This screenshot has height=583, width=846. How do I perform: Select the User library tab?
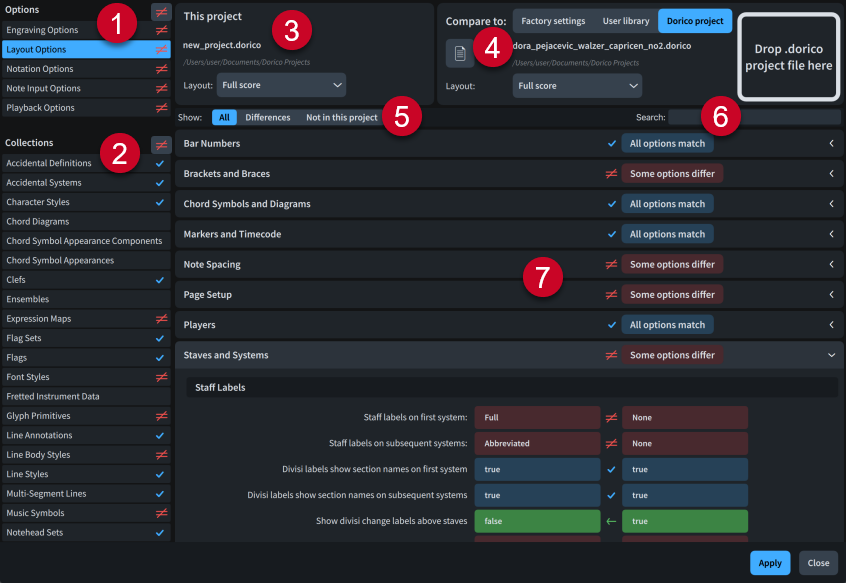625,21
